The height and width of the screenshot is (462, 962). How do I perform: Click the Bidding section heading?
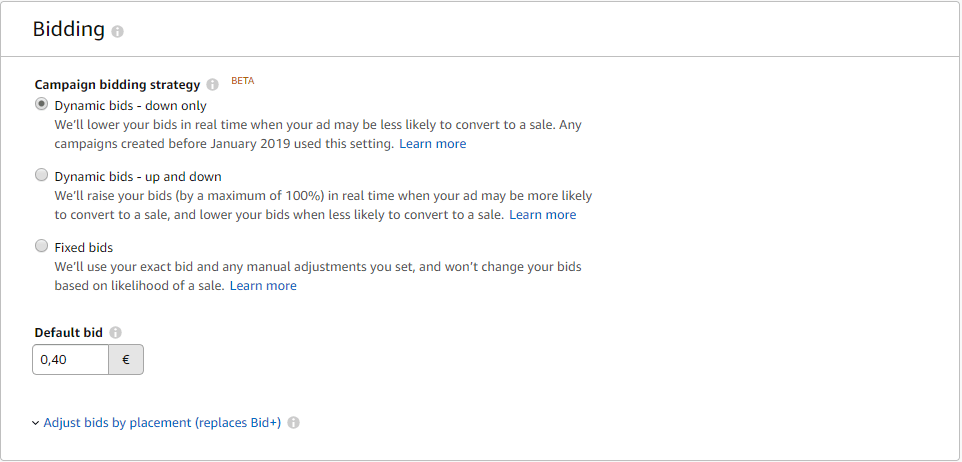(x=68, y=29)
